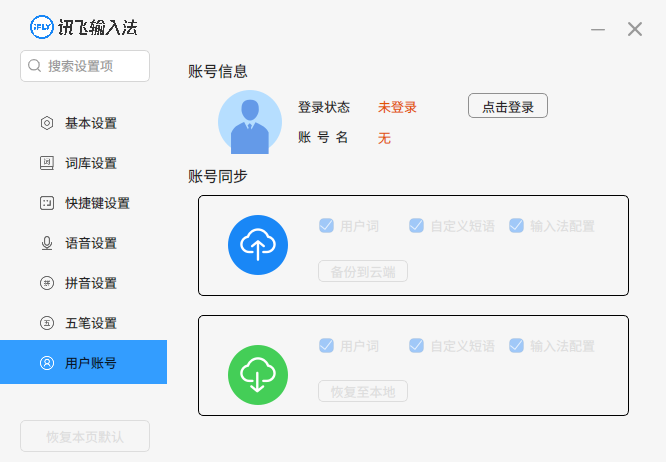Screen dimensions: 666x462
Task: Click the search magnifier icon
Action: pyautogui.click(x=34, y=66)
